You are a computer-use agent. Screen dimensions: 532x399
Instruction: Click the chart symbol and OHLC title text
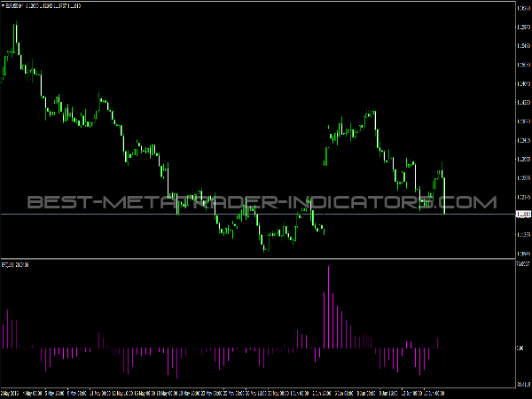(43, 6)
